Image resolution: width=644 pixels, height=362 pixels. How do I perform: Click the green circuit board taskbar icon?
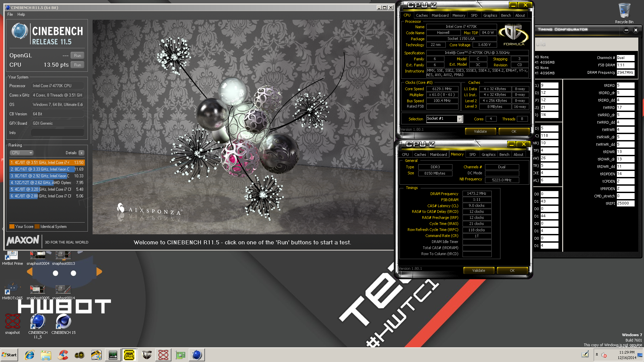coord(180,355)
